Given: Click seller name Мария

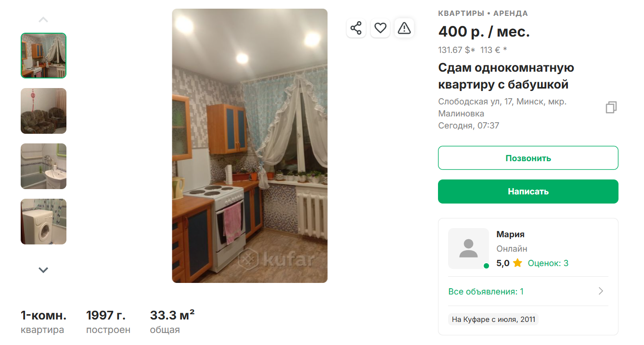Looking at the screenshot, I should pyautogui.click(x=510, y=234).
